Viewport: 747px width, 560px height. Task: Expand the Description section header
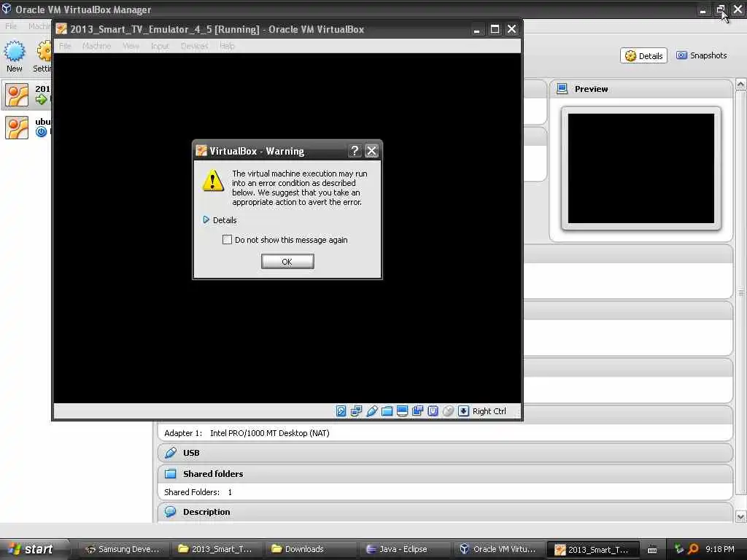pyautogui.click(x=445, y=513)
